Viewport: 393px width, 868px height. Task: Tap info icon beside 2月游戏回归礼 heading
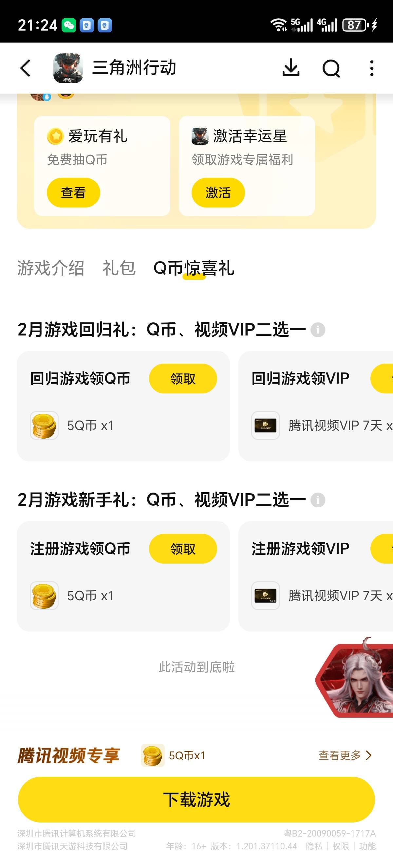click(x=317, y=330)
